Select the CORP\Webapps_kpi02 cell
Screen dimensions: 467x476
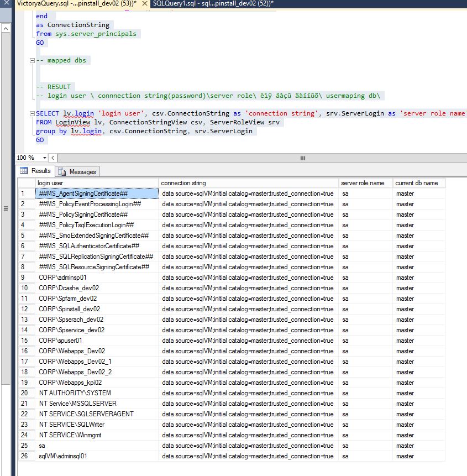click(97, 383)
